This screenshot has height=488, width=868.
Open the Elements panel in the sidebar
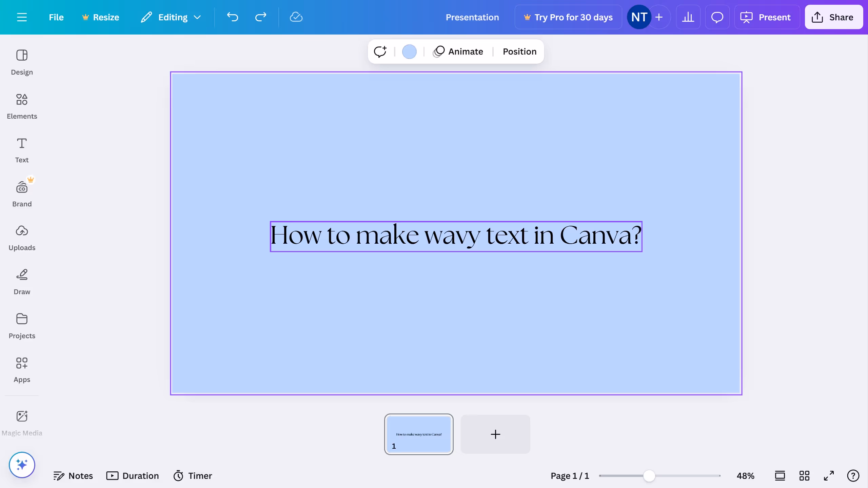click(22, 106)
